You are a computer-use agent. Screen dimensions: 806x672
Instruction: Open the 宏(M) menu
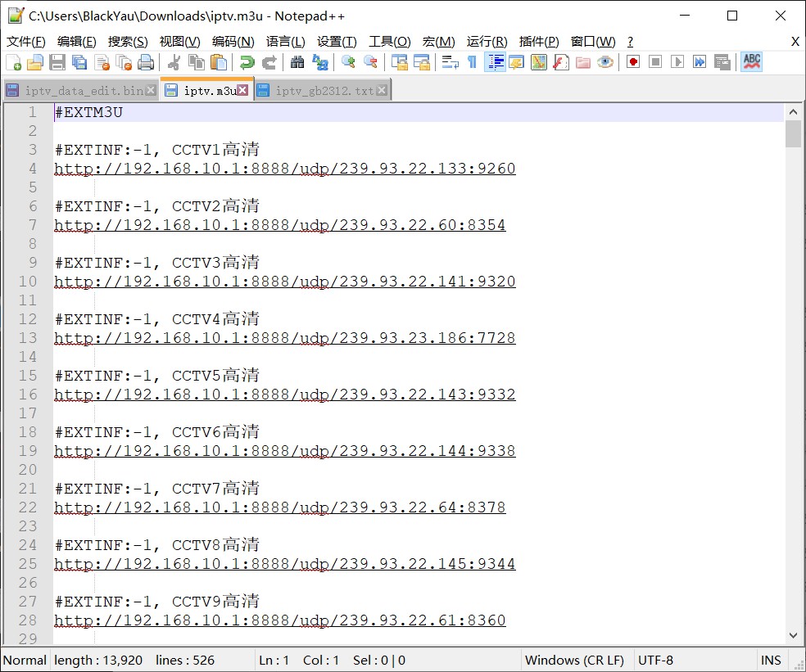point(438,42)
